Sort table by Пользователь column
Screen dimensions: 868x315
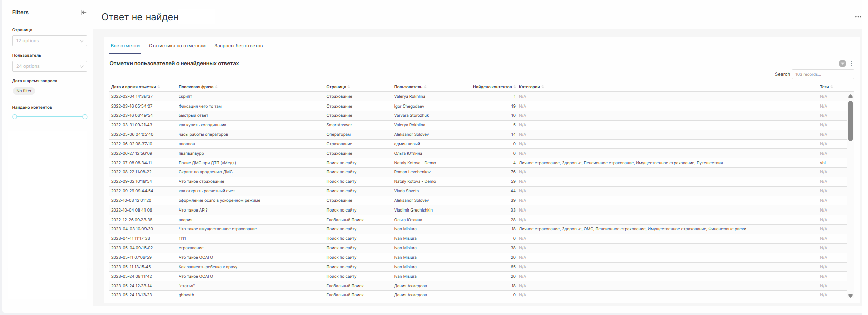pos(408,87)
